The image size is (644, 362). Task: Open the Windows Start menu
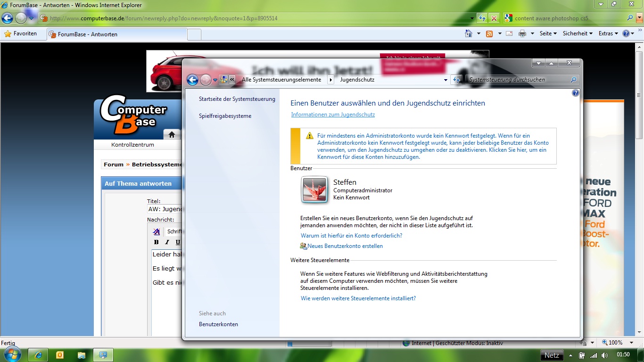click(13, 354)
